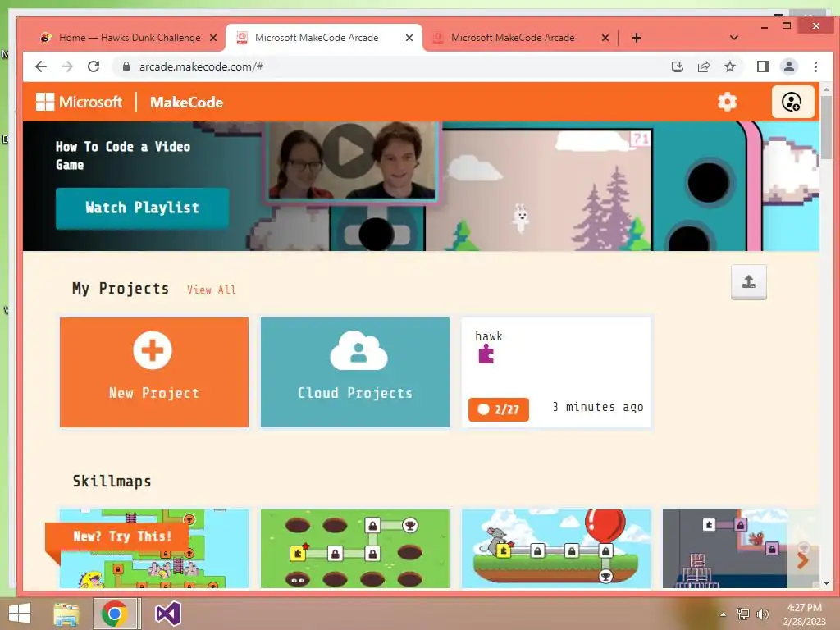840x630 pixels.
Task: Go forward in browser history
Action: coord(67,66)
